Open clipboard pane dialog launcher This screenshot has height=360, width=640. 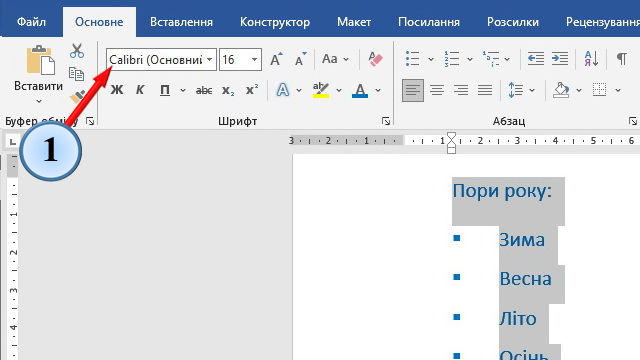pos(90,121)
